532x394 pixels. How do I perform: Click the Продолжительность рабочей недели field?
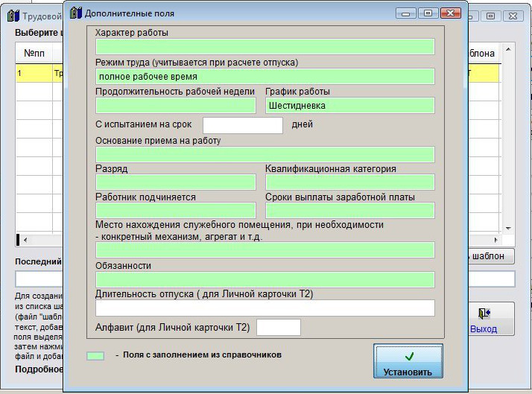[176, 106]
